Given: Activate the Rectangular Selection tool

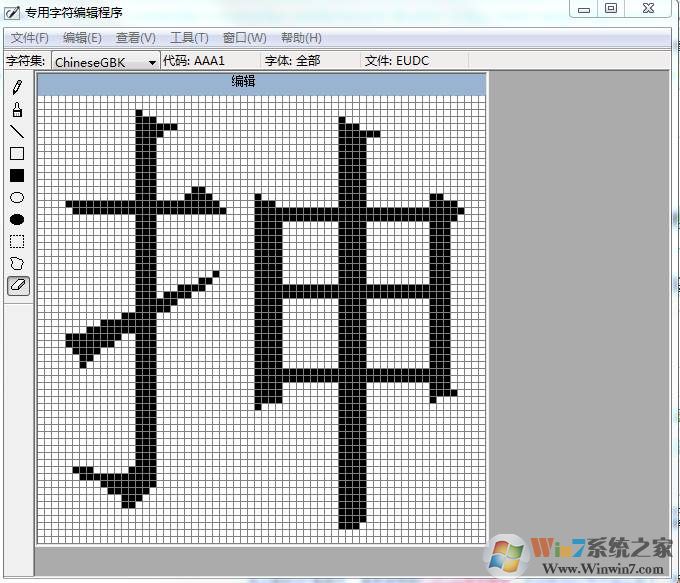Looking at the screenshot, I should coord(17,242).
